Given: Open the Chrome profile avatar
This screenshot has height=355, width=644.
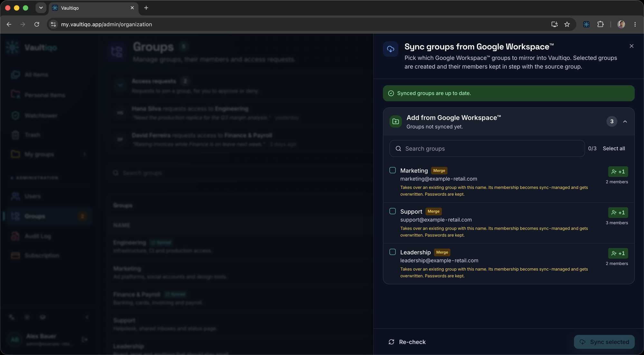Looking at the screenshot, I should [621, 24].
